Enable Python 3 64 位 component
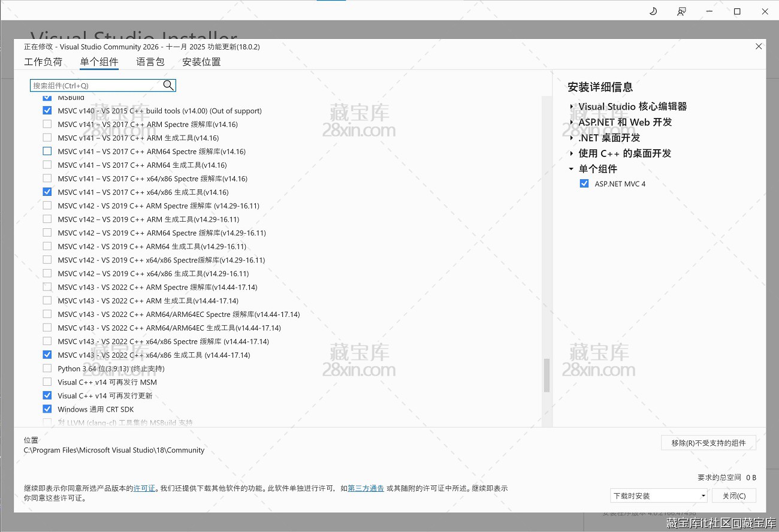Viewport: 779px width, 532px height. pos(47,368)
